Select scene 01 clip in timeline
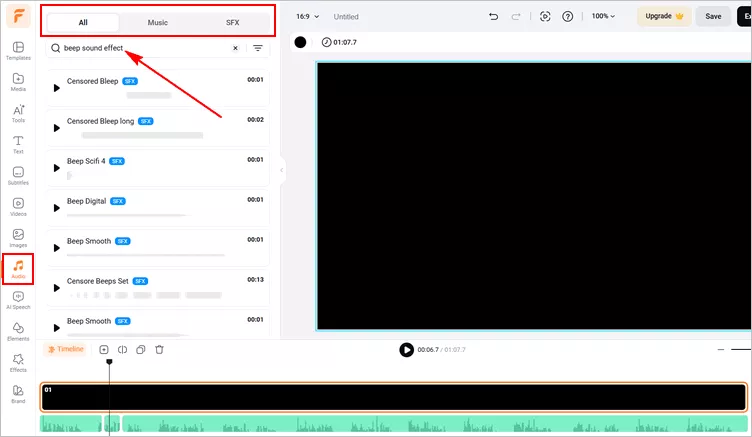Screen dimensions: 752x437 [x=393, y=398]
